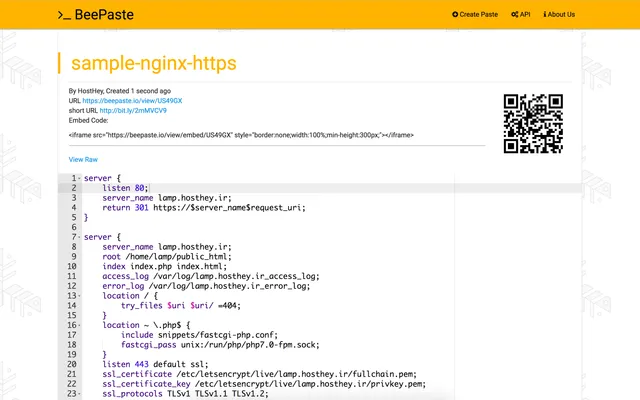Open the bit.ly short URL link
This screenshot has width=640, height=400.
point(133,111)
